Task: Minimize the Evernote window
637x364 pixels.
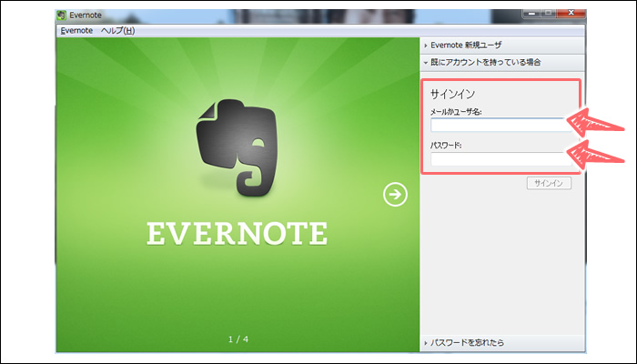Action: tap(531, 13)
